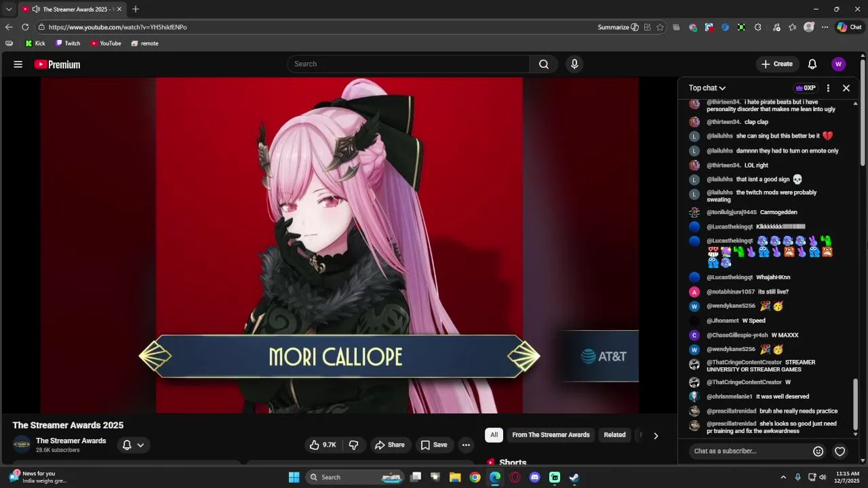Click the browser address bar URL
868x488 pixels.
coord(118,27)
